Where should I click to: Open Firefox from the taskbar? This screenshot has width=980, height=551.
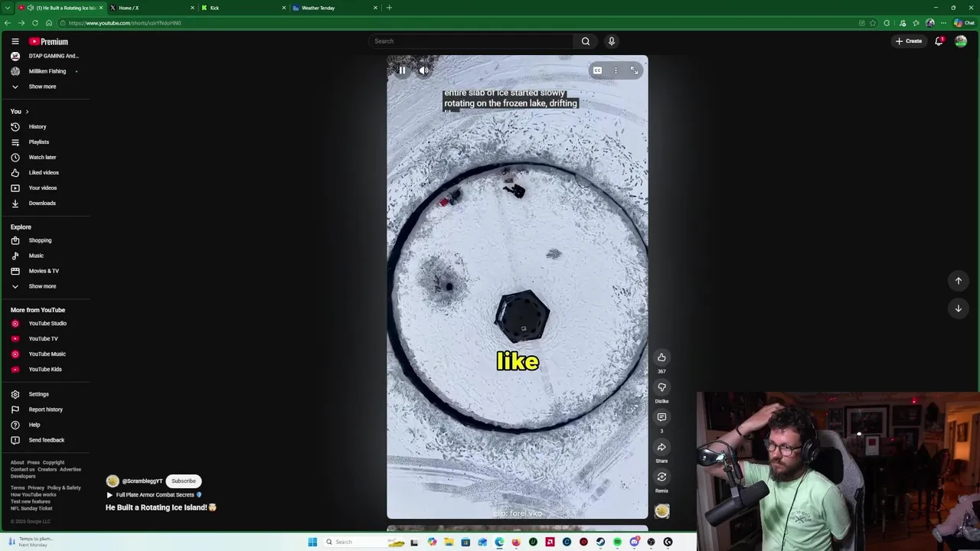click(516, 542)
